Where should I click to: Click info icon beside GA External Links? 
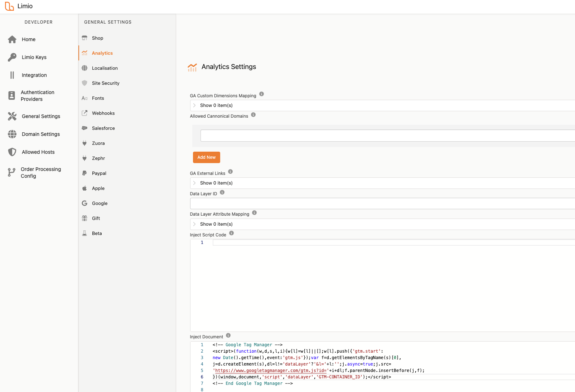[231, 172]
